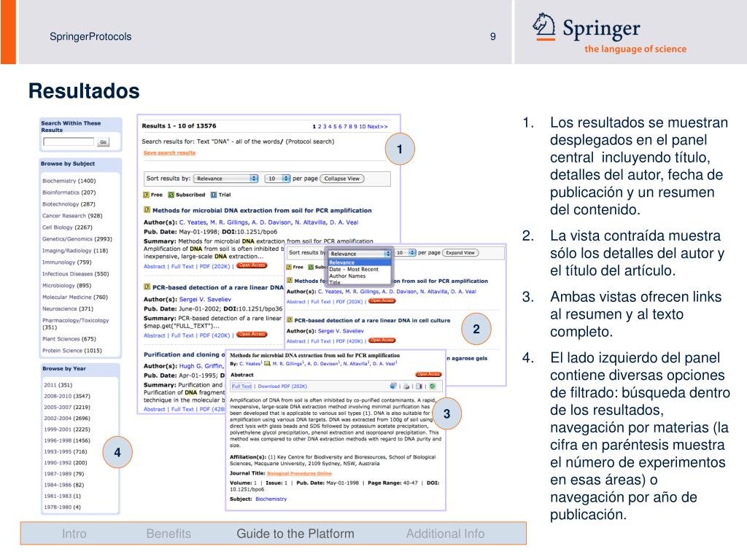This screenshot has height=560, width=747.
Task: Click the Search Within These Results text field
Action: pyautogui.click(x=69, y=142)
